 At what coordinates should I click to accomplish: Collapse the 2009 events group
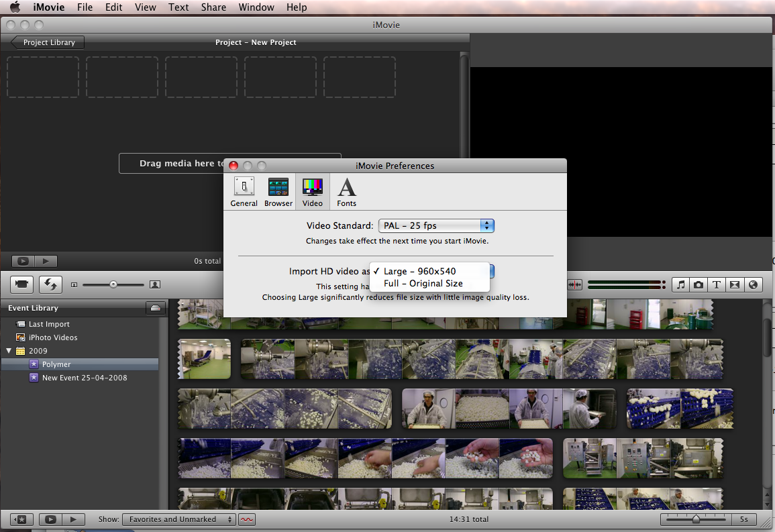tap(9, 351)
